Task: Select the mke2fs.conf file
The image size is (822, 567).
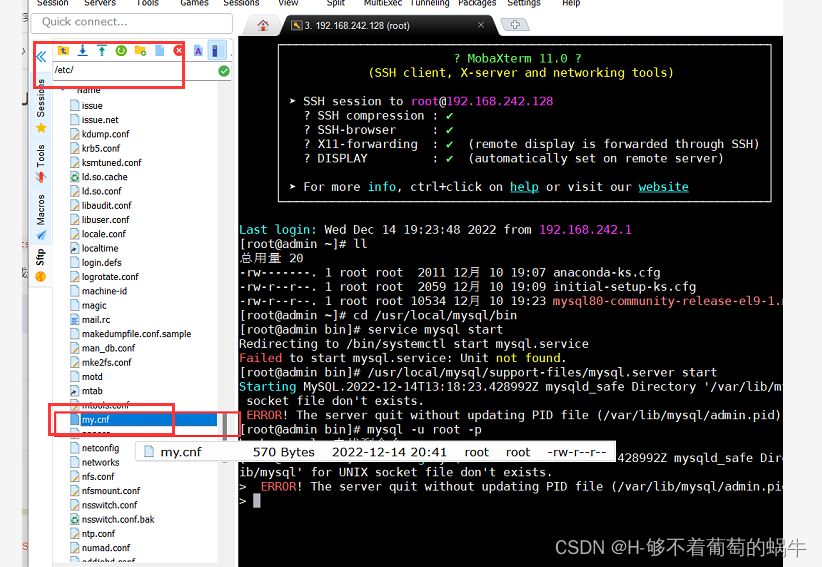Action: click(106, 363)
